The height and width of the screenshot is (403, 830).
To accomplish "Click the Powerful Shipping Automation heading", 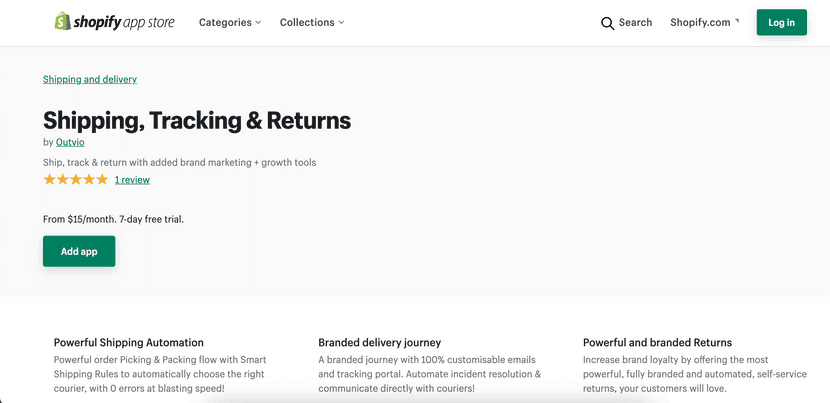I will (x=129, y=342).
